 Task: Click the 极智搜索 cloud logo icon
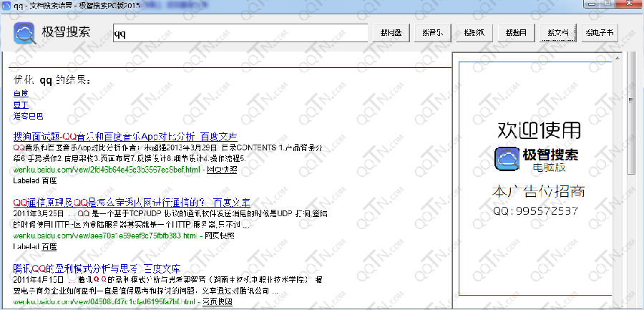tap(24, 33)
